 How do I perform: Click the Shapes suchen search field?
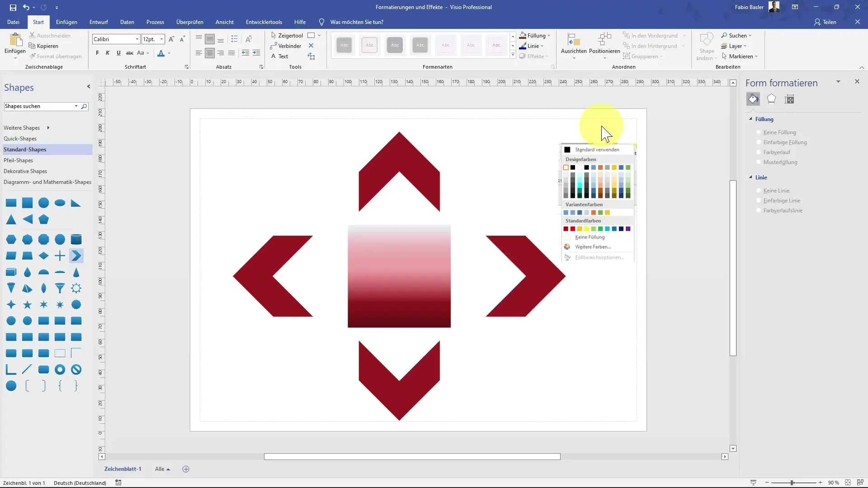click(x=39, y=106)
